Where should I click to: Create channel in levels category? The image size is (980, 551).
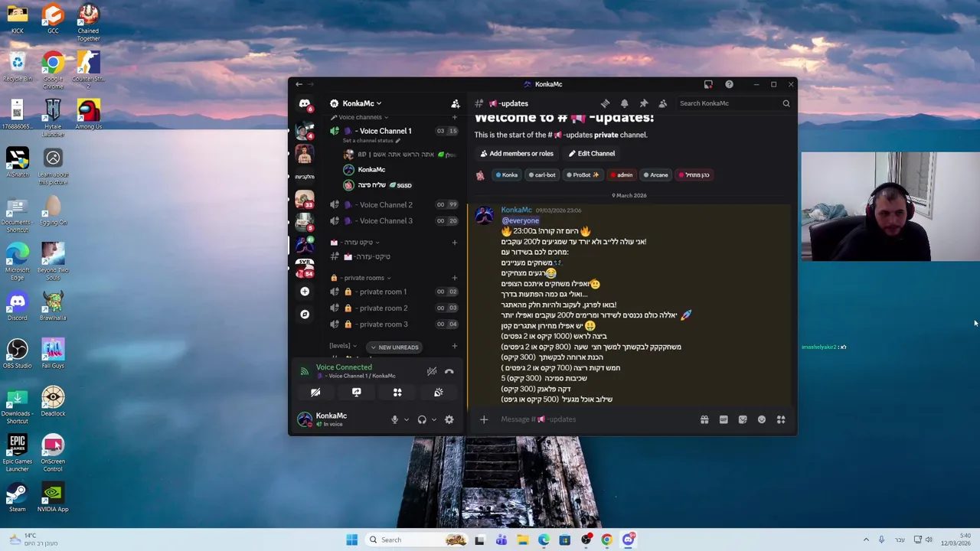click(x=454, y=346)
